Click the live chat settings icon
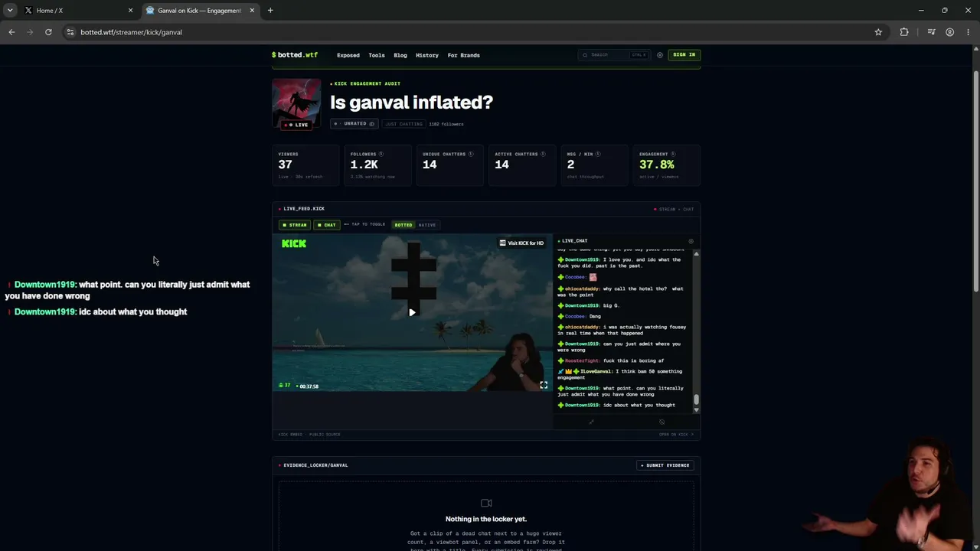This screenshot has width=980, height=551. (691, 241)
